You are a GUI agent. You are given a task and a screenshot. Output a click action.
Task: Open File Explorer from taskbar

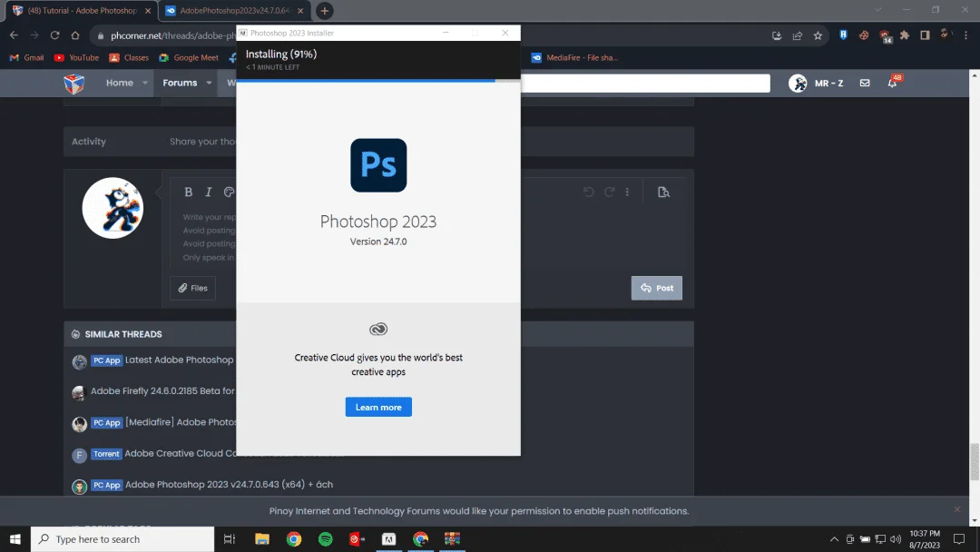(262, 539)
